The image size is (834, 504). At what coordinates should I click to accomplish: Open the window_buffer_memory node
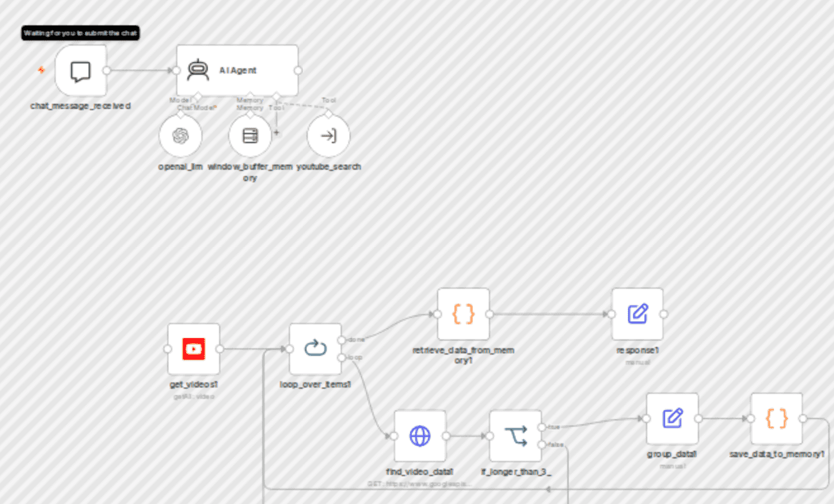[250, 135]
